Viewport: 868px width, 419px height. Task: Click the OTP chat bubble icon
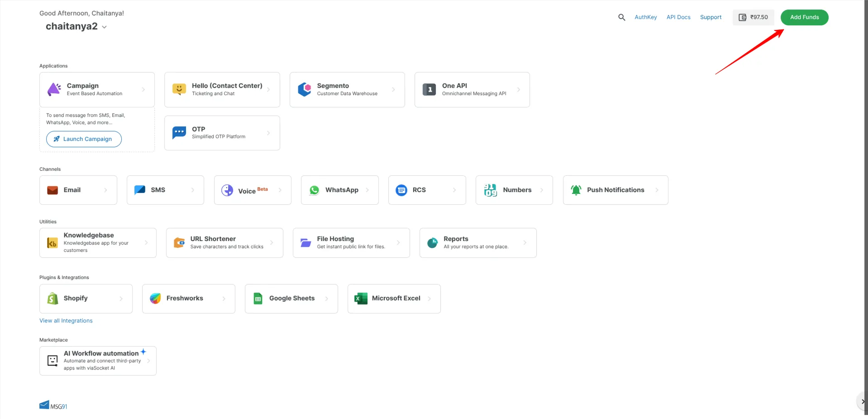pyautogui.click(x=179, y=133)
